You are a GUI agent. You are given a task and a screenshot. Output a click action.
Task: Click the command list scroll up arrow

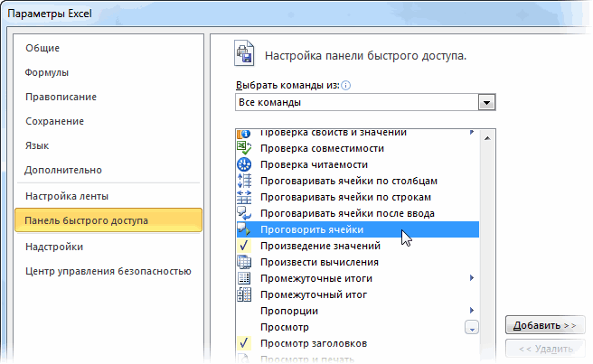487,138
